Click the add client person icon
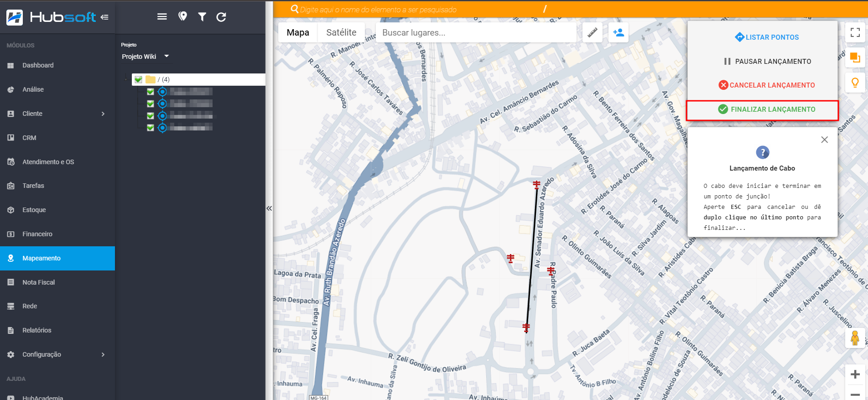The height and width of the screenshot is (400, 868). click(x=619, y=33)
